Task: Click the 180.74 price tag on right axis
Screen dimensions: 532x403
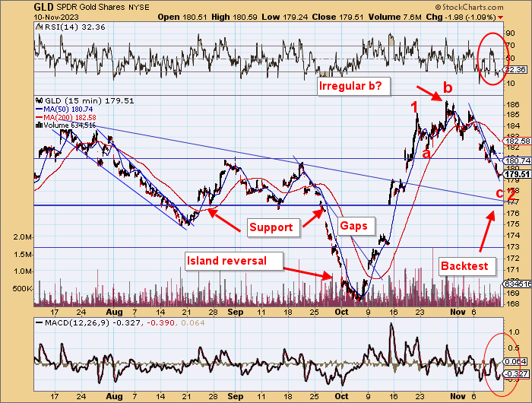Action: pos(517,160)
